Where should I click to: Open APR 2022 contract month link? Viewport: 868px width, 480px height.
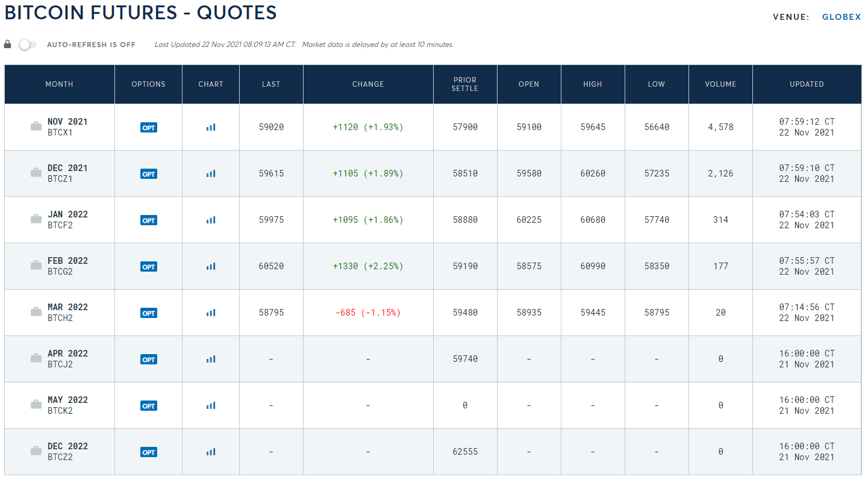tap(67, 354)
